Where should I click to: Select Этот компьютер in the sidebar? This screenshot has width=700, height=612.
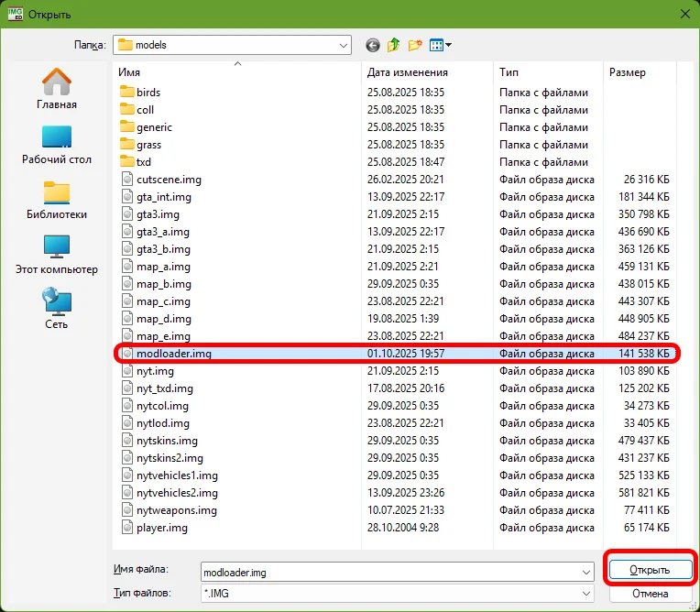[x=57, y=255]
